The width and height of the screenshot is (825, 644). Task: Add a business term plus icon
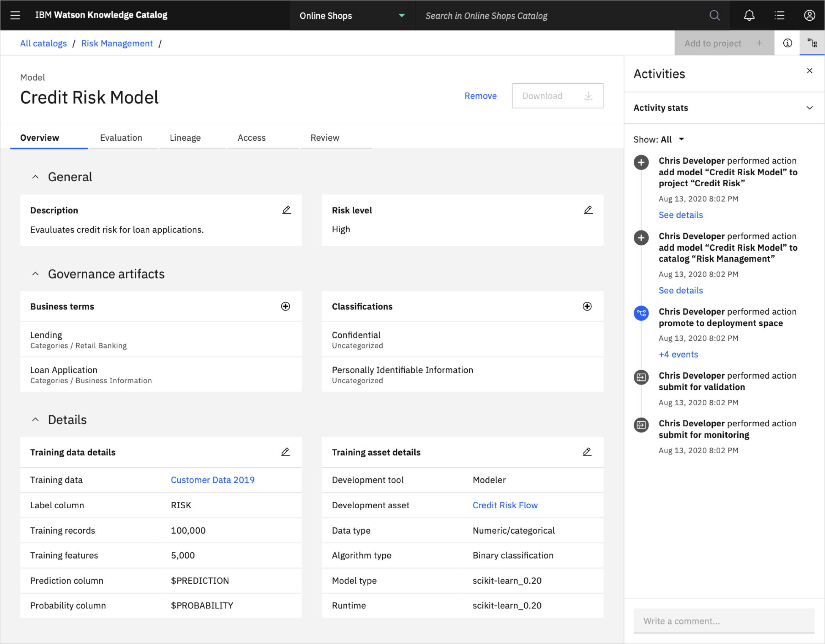(x=286, y=306)
